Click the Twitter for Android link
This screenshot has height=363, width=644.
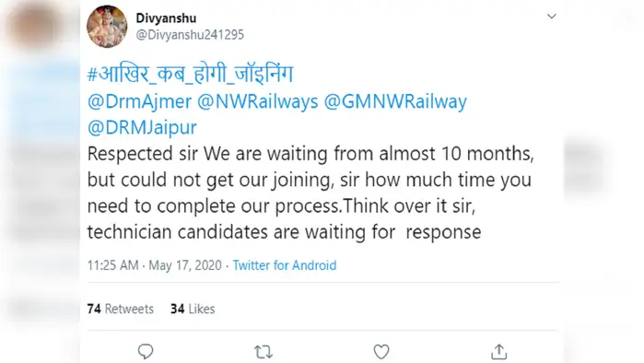(x=285, y=265)
